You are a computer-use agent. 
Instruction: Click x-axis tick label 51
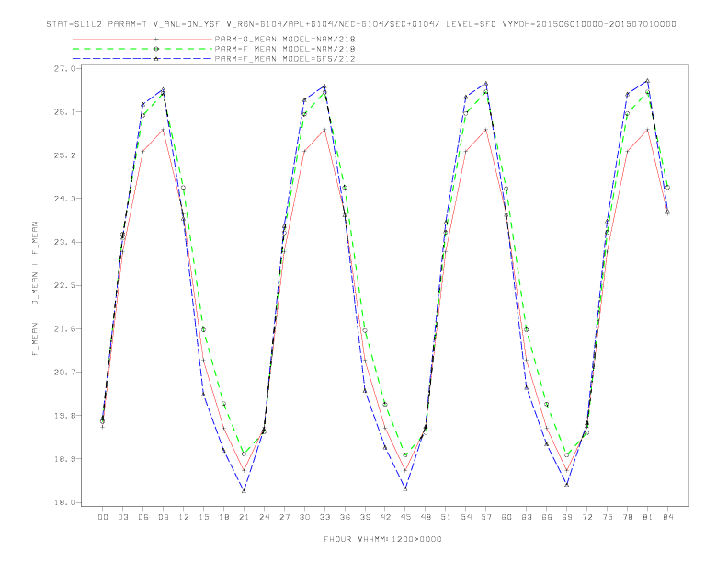tap(446, 517)
